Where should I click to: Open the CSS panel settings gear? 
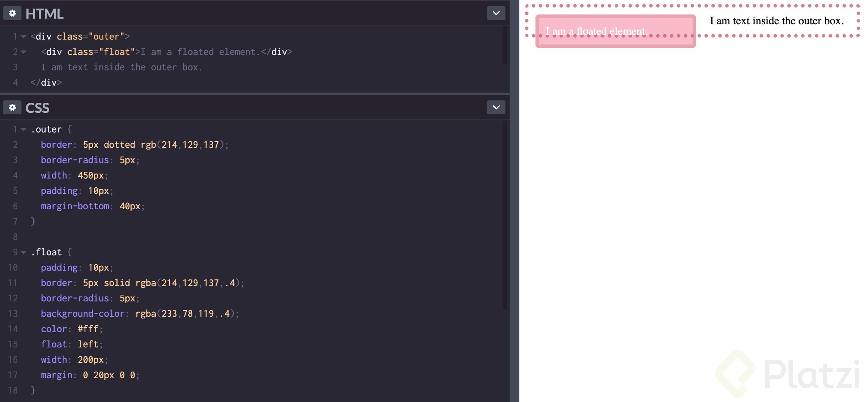tap(13, 107)
